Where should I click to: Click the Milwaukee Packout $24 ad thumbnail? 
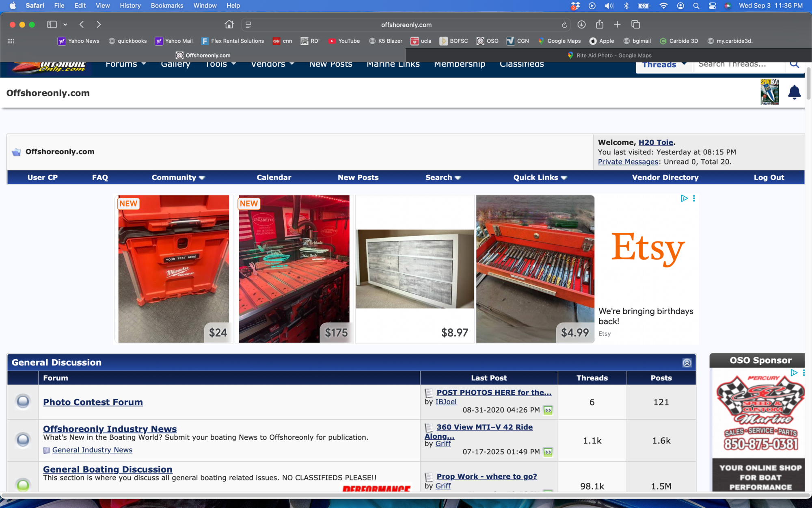(173, 269)
